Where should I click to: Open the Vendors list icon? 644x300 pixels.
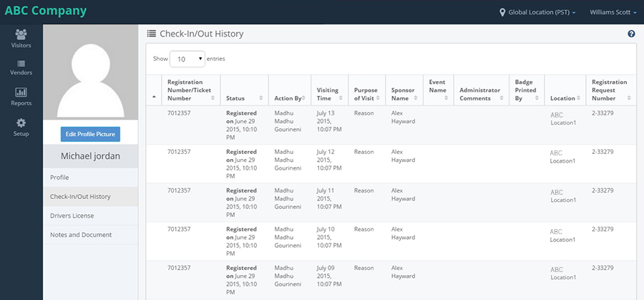[21, 64]
